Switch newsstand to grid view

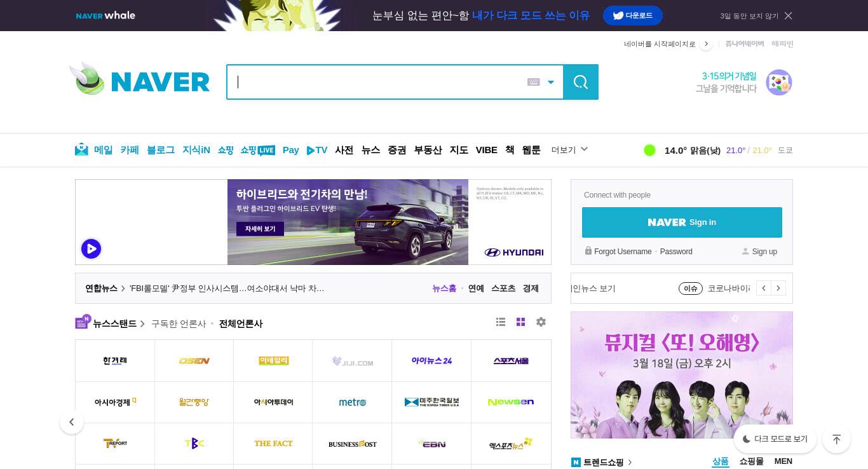coord(520,322)
